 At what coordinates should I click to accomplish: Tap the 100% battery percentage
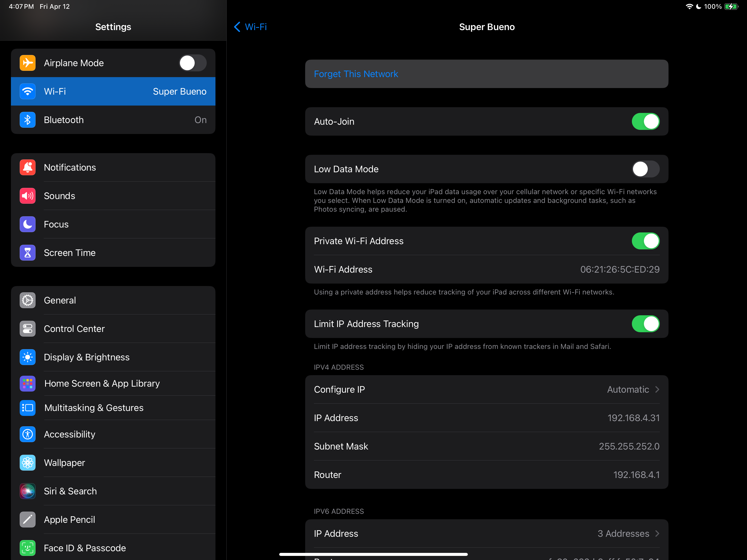pyautogui.click(x=713, y=6)
